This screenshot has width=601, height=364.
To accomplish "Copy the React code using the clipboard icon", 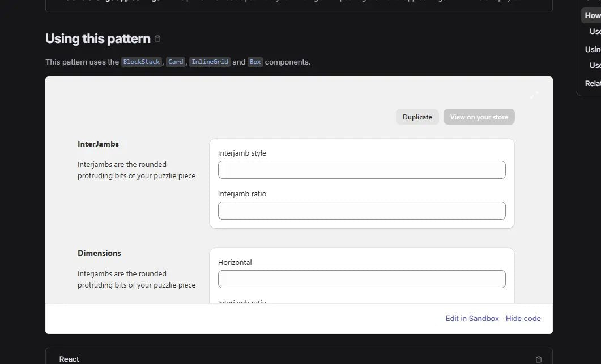I will click(x=539, y=359).
